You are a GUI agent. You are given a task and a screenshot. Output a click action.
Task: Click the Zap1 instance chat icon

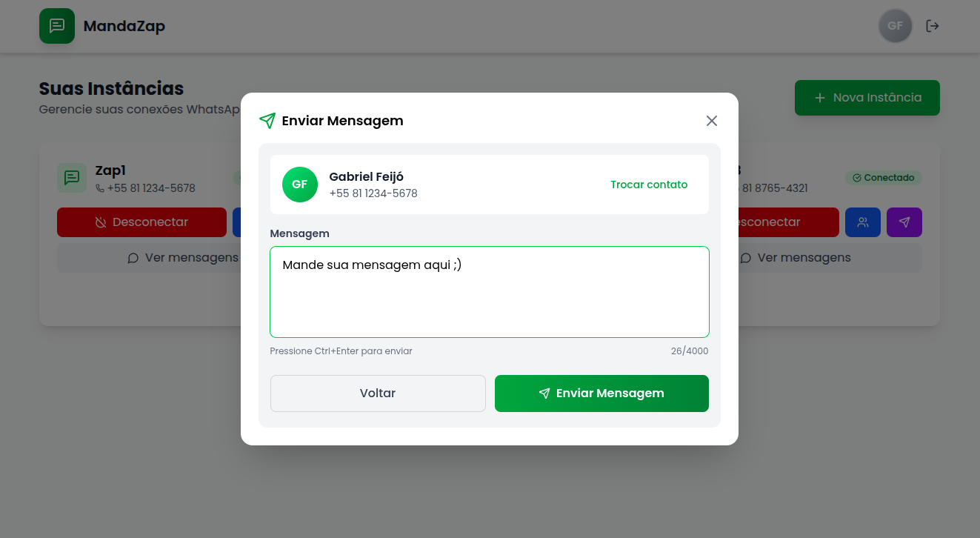(72, 178)
